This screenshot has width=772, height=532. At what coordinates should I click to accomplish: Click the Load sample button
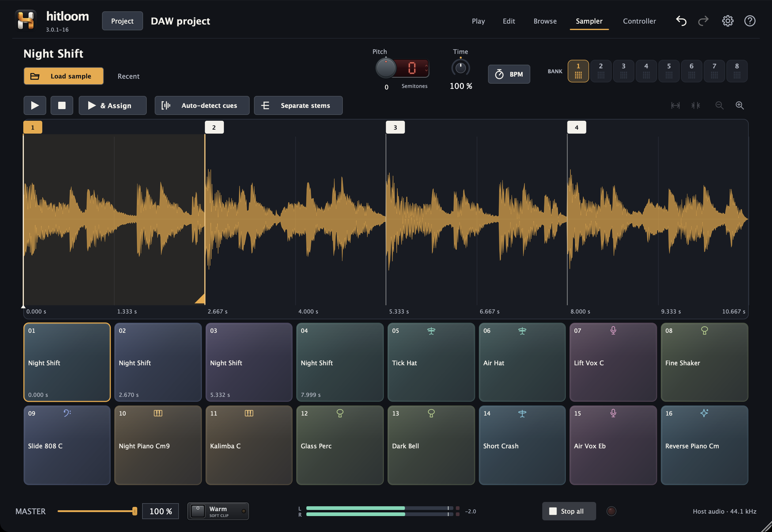64,76
